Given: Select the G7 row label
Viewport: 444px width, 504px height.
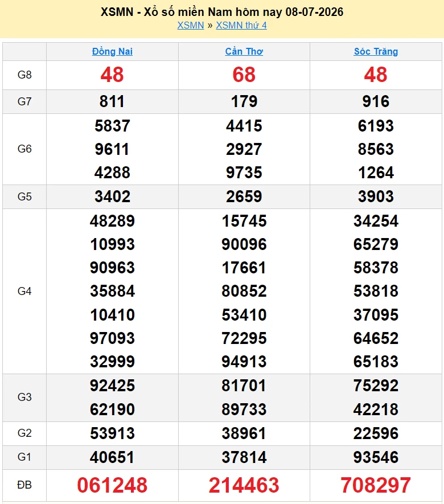Looking at the screenshot, I should pos(24,101).
